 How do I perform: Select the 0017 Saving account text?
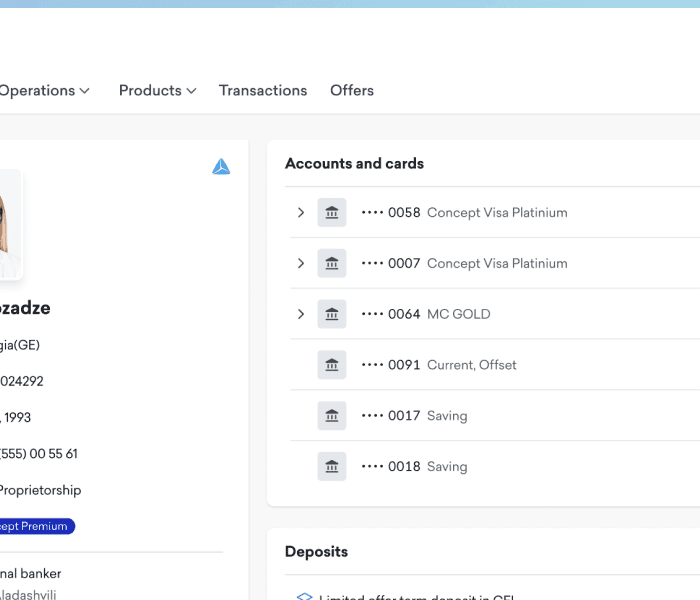414,416
